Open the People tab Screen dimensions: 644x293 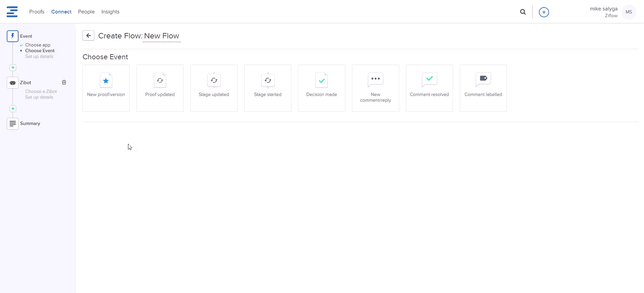point(86,12)
